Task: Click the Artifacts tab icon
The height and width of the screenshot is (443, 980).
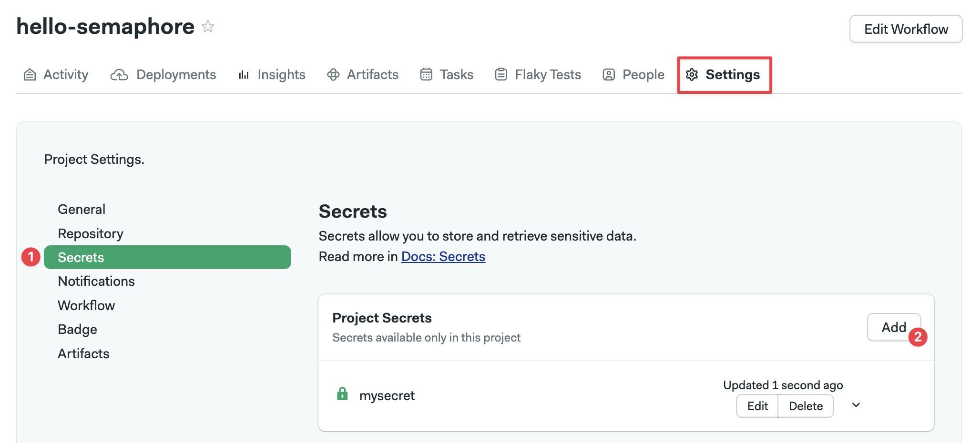Action: (333, 75)
